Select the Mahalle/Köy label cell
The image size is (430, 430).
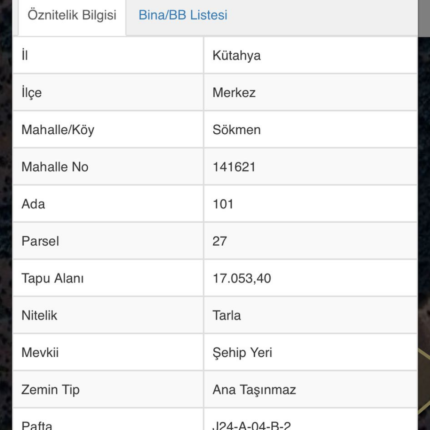point(108,130)
